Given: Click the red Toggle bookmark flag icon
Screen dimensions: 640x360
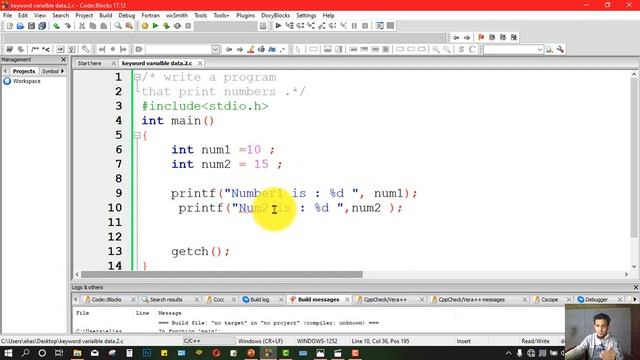Looking at the screenshot, I should click(x=481, y=37).
